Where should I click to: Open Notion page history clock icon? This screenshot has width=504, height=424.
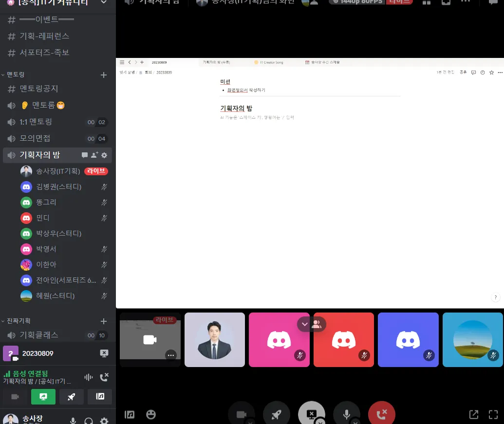(x=483, y=73)
